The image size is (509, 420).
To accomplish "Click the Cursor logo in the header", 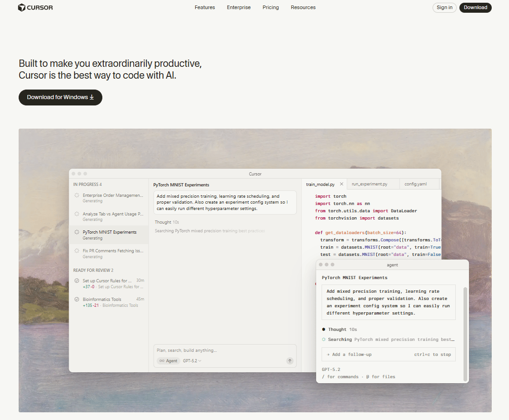I will 35,7.
